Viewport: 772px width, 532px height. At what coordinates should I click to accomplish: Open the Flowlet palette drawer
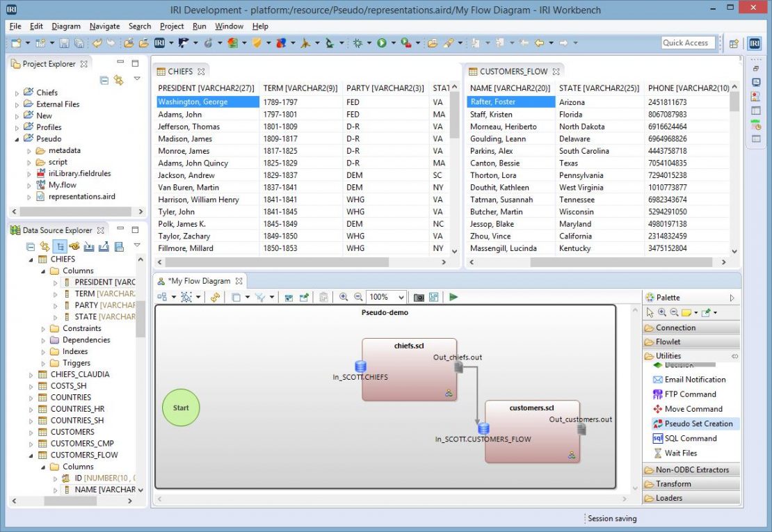pos(691,341)
